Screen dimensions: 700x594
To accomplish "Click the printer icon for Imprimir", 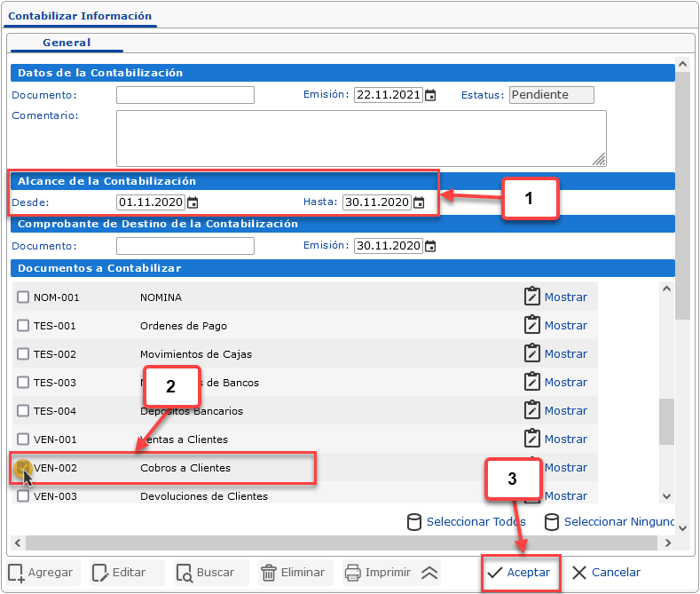I will pyautogui.click(x=353, y=573).
